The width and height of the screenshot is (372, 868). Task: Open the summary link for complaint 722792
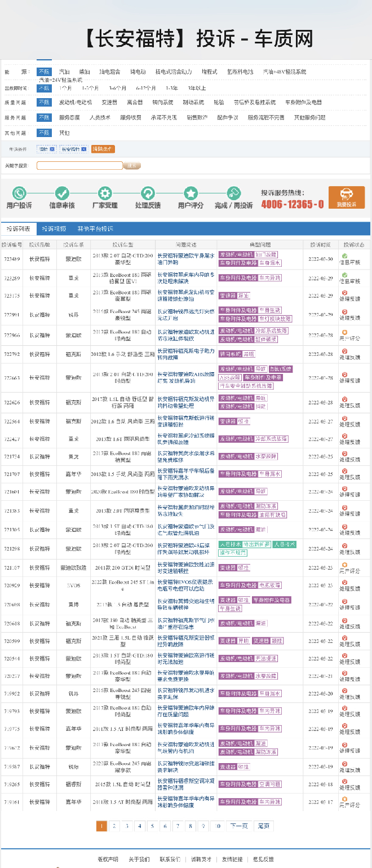coord(185,354)
